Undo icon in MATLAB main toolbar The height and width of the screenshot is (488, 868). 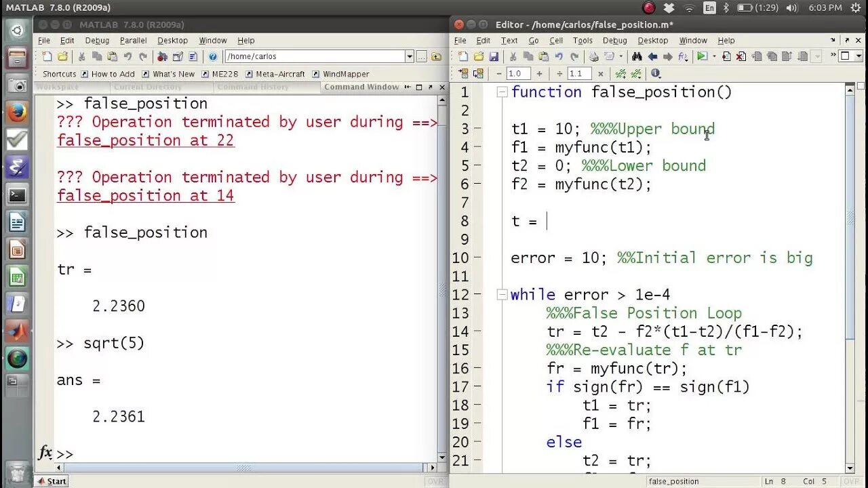pyautogui.click(x=127, y=57)
